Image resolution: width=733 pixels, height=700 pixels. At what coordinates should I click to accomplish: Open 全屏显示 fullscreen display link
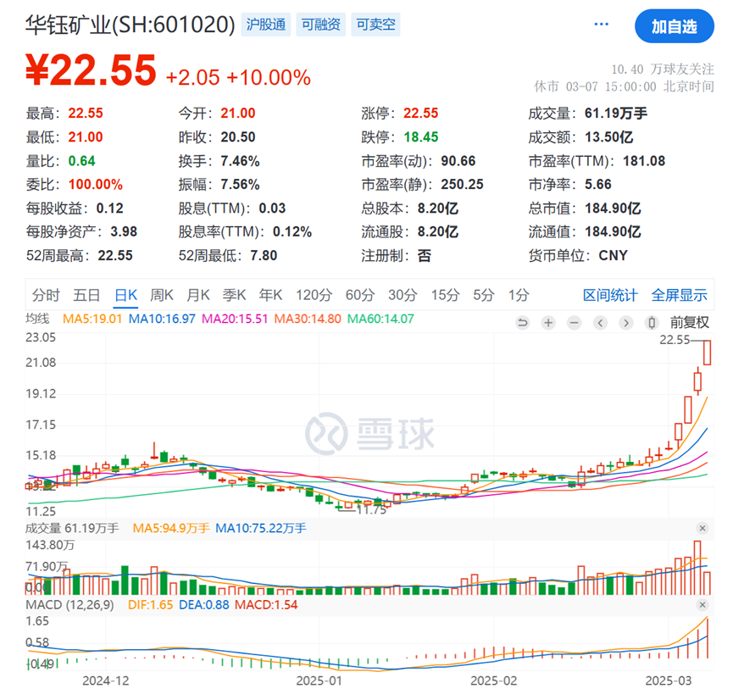tap(682, 295)
